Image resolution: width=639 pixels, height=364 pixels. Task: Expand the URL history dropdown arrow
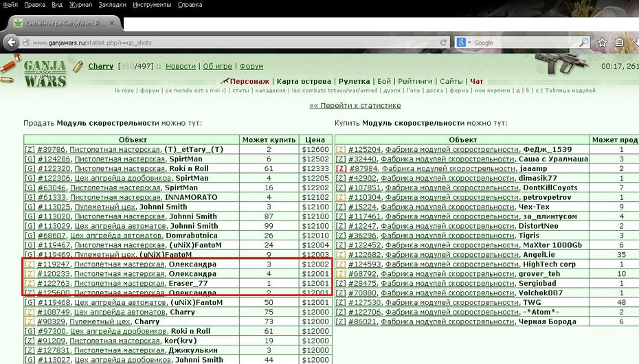pos(434,43)
